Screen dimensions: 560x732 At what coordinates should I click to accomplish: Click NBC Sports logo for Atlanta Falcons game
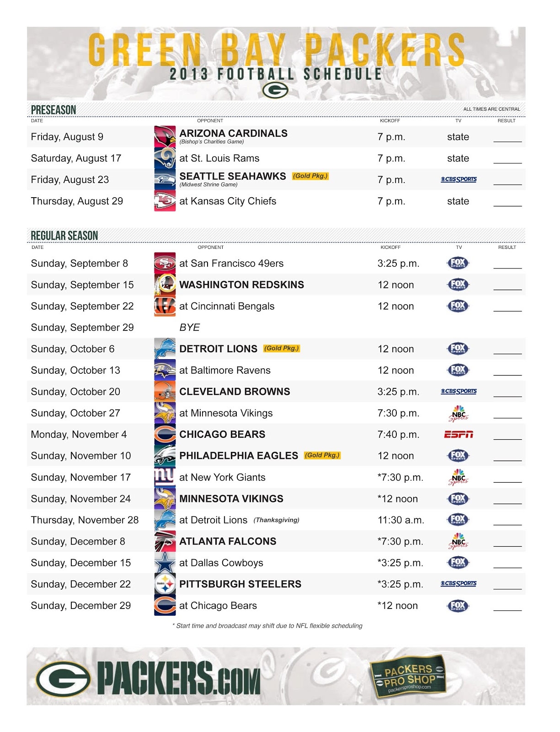[x=459, y=541]
